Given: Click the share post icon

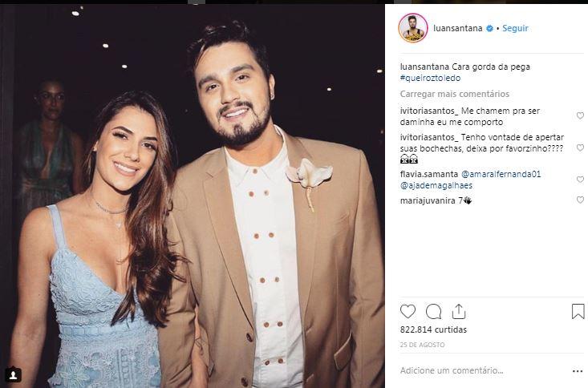Looking at the screenshot, I should [459, 311].
